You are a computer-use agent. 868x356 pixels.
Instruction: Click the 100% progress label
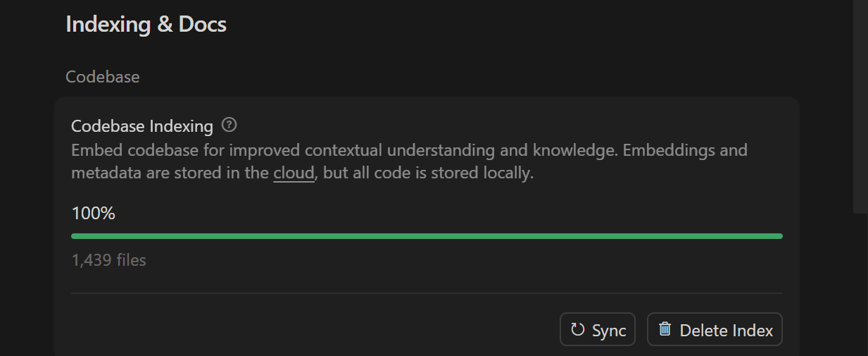[94, 213]
